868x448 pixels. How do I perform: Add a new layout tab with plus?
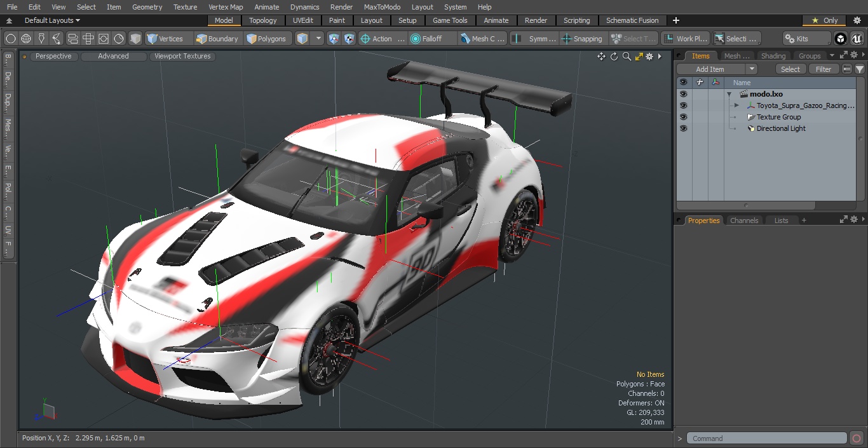[675, 20]
